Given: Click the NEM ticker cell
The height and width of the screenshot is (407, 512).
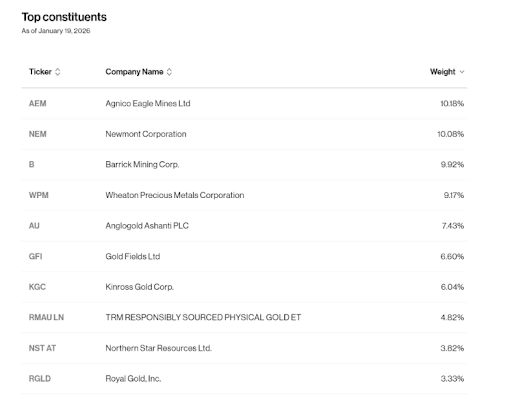Looking at the screenshot, I should [x=37, y=134].
